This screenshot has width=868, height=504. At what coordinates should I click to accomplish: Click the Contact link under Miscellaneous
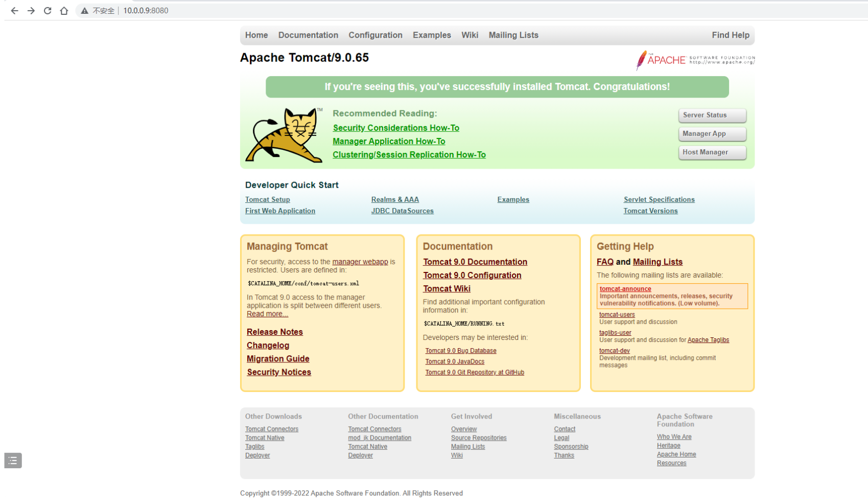565,429
